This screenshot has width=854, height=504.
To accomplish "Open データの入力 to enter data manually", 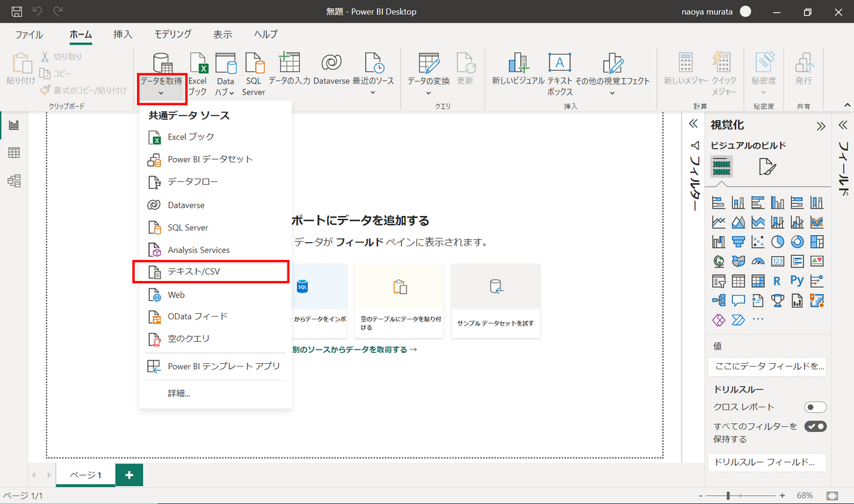I will [289, 69].
